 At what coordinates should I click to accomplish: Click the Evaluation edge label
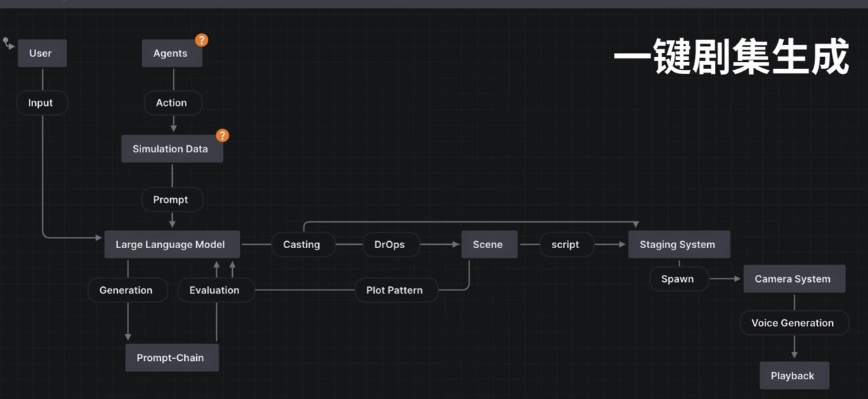[215, 290]
